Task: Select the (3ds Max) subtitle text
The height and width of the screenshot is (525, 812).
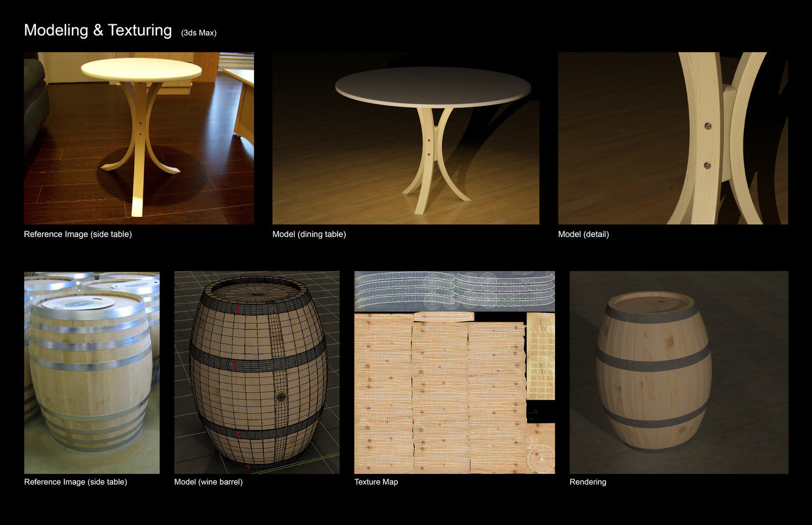Action: click(x=200, y=33)
